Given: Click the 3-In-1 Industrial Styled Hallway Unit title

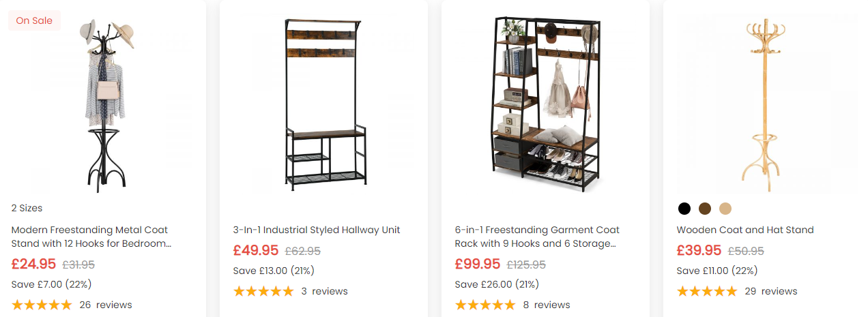Looking at the screenshot, I should click(317, 230).
